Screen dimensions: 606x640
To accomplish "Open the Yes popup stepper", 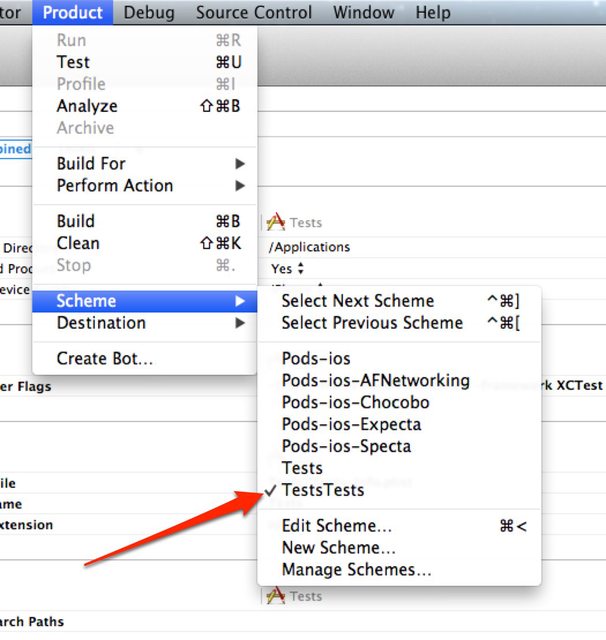I will point(301,268).
